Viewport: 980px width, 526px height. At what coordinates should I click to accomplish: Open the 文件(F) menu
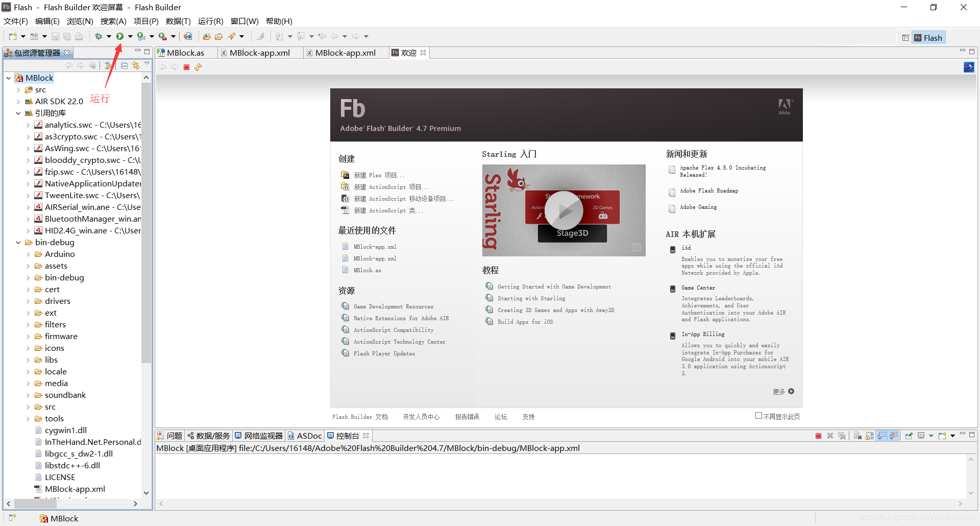pos(16,21)
